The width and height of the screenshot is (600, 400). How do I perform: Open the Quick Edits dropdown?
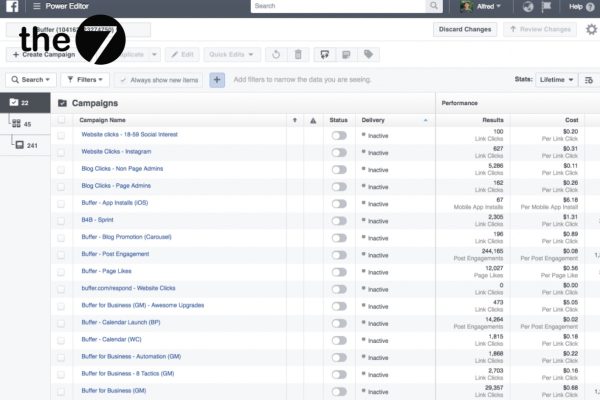tap(232, 54)
